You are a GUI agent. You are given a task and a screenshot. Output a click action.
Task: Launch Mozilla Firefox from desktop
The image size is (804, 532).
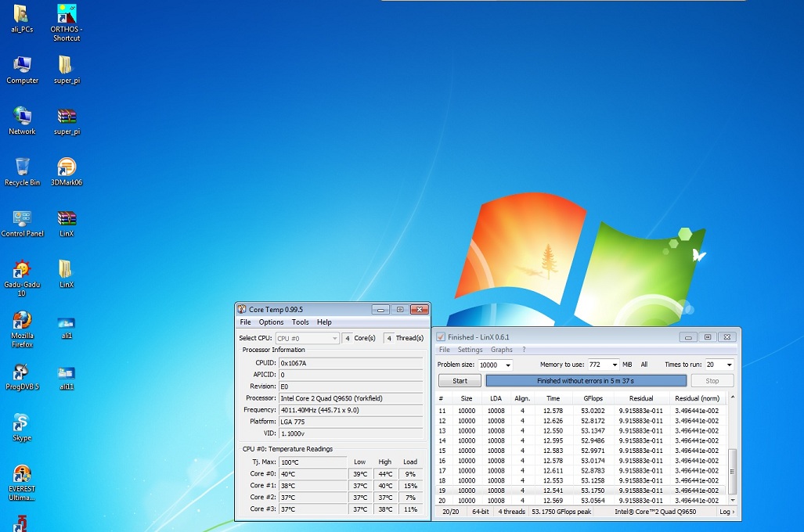pos(22,329)
